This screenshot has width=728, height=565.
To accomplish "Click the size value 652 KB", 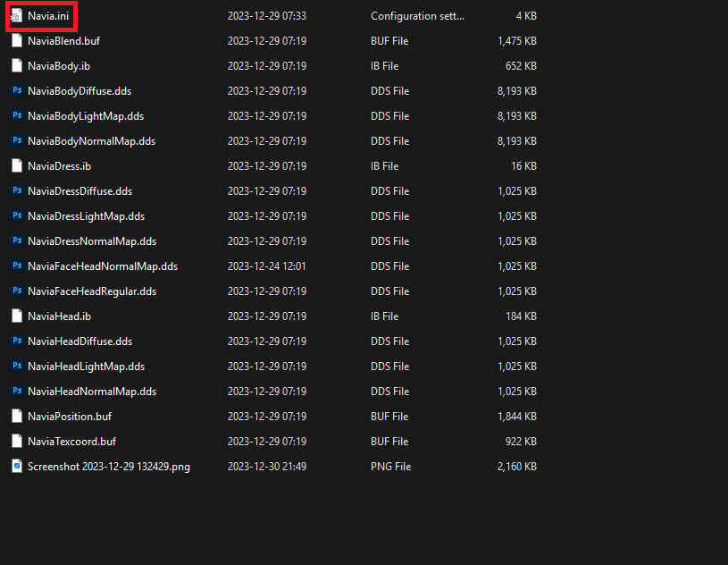I will click(x=521, y=66).
